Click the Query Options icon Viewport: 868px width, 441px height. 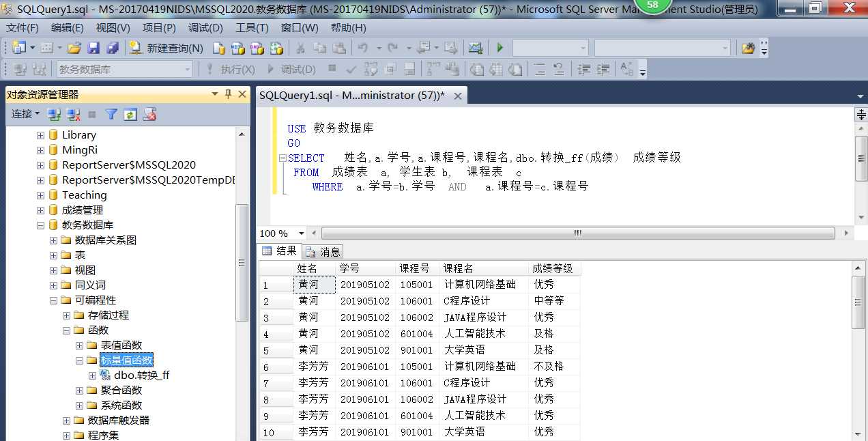click(x=390, y=69)
